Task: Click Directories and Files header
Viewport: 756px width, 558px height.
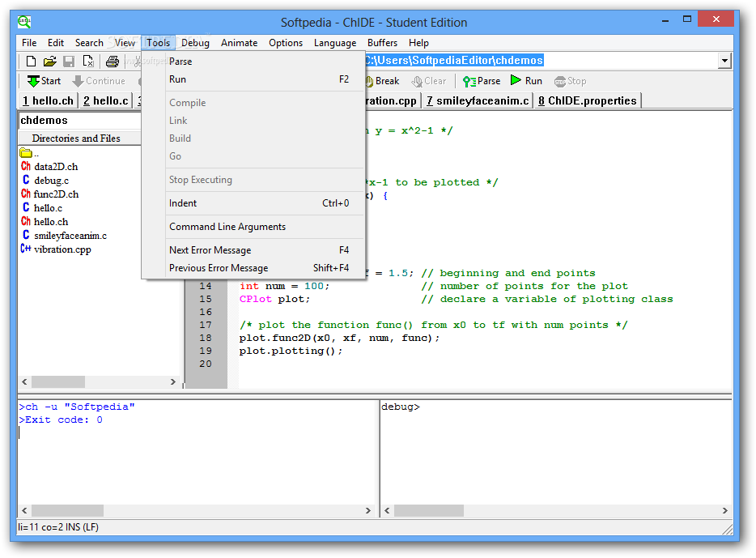Action: point(79,138)
